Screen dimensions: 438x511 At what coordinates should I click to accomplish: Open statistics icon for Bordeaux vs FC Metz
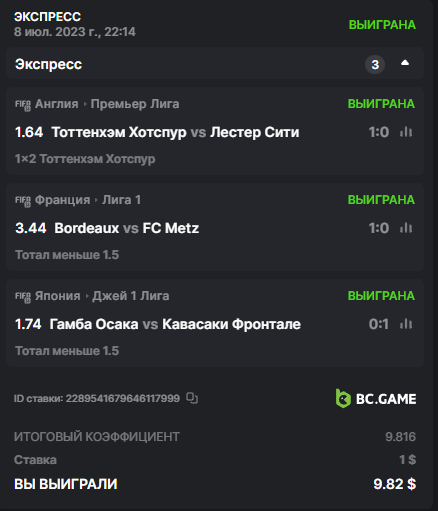click(406, 228)
